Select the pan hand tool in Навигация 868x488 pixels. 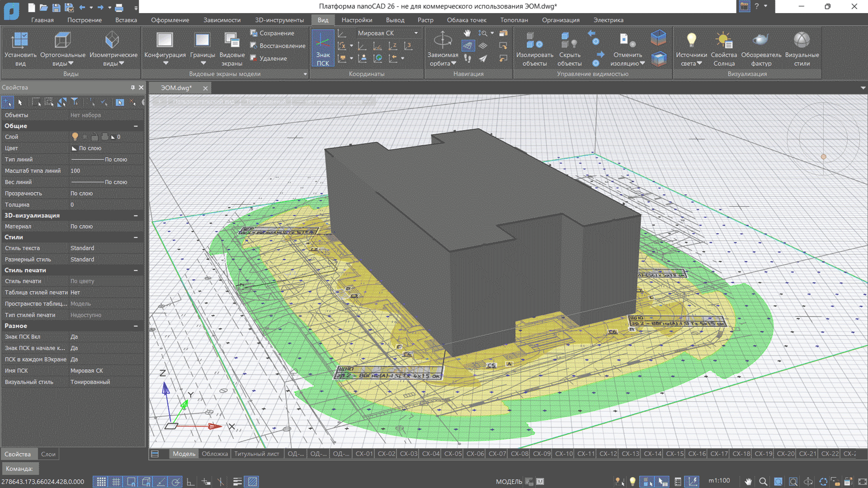tap(467, 33)
